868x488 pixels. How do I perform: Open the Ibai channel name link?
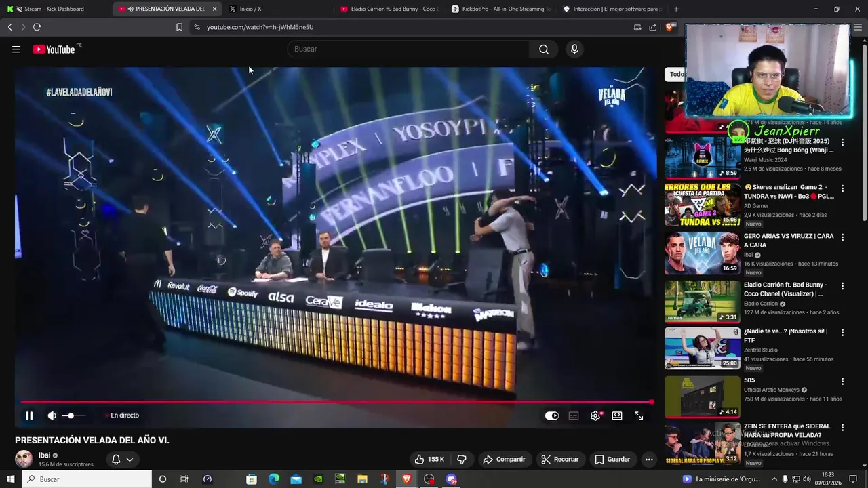[x=44, y=455]
